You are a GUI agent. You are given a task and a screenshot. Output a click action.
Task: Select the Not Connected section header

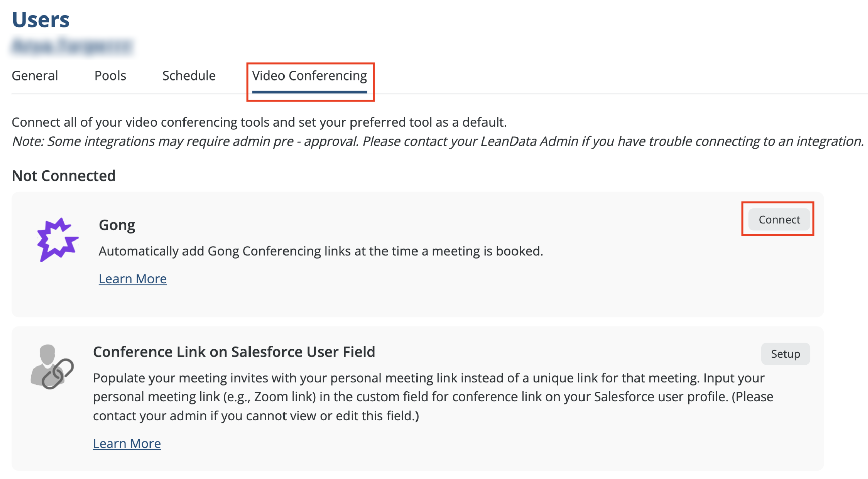63,175
